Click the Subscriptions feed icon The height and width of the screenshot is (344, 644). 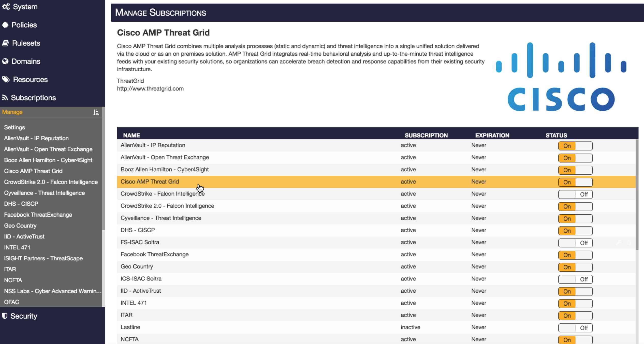coord(5,98)
